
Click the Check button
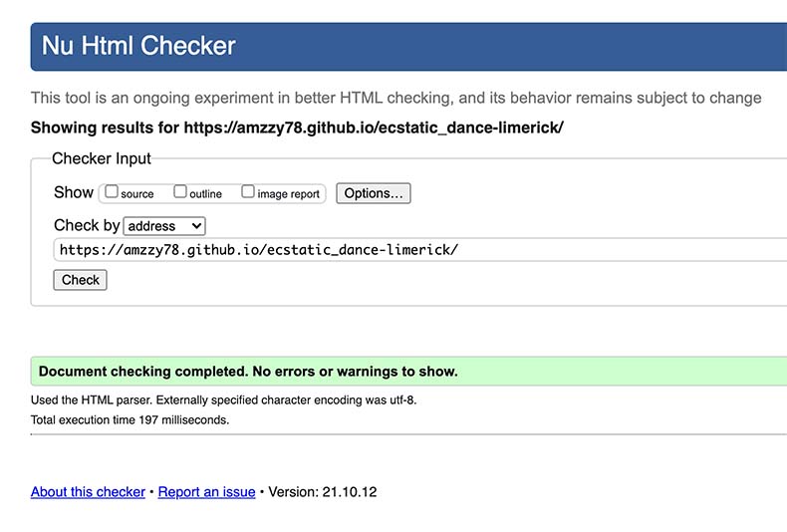coord(81,280)
